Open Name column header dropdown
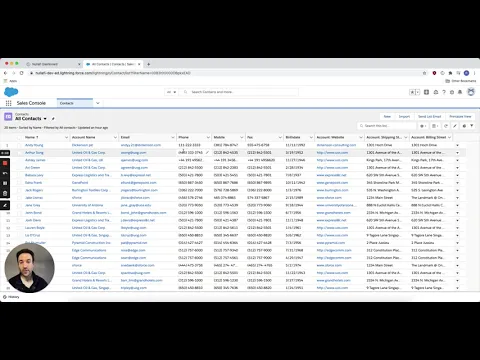The image size is (480, 360). (66, 137)
